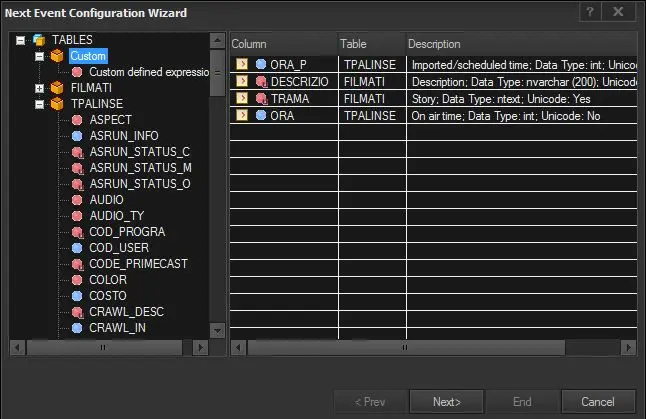Click the icon beside CRAWL_DESC field
The width and height of the screenshot is (646, 419).
pyautogui.click(x=77, y=311)
